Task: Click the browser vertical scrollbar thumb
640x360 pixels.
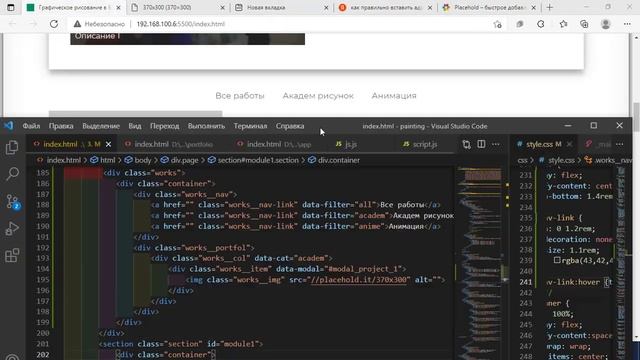Action: click(x=636, y=118)
